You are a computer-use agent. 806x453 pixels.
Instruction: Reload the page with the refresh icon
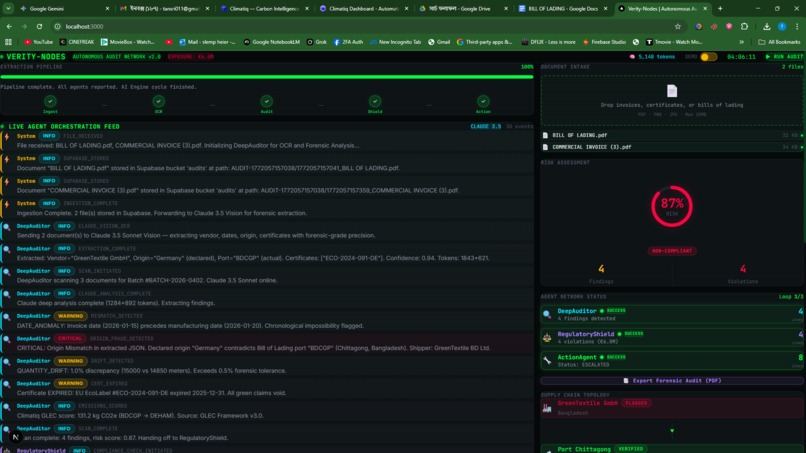(40, 26)
